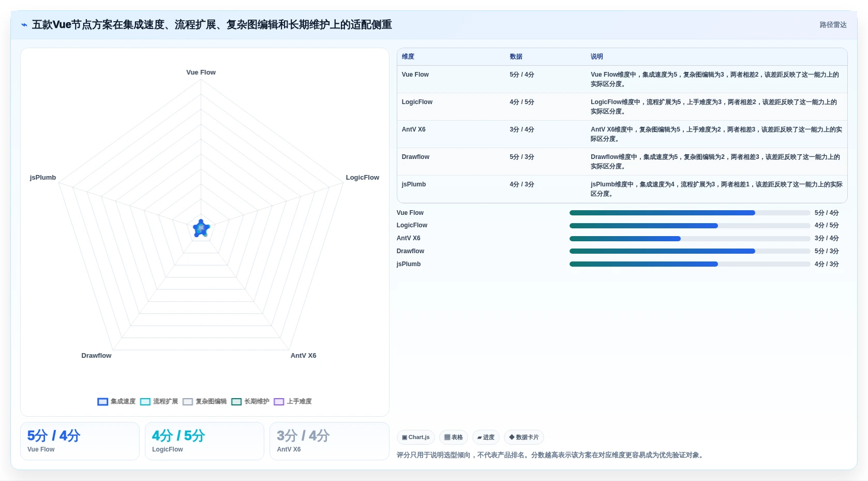Click the jsPlumb description cell in the table
The image size is (868, 481).
click(x=716, y=189)
